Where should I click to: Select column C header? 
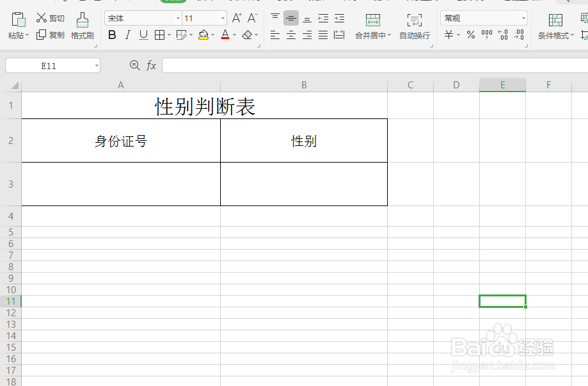(x=410, y=85)
